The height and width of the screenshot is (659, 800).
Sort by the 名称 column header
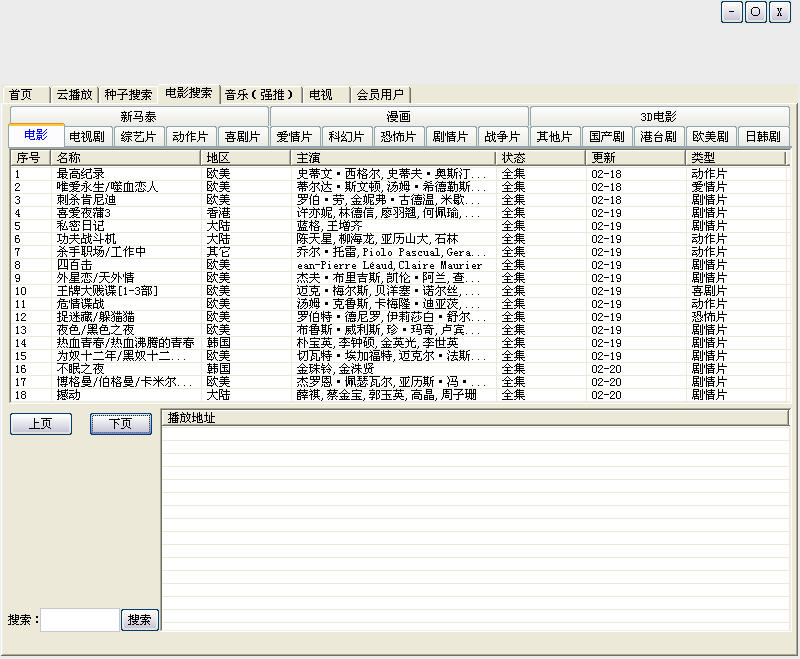126,158
